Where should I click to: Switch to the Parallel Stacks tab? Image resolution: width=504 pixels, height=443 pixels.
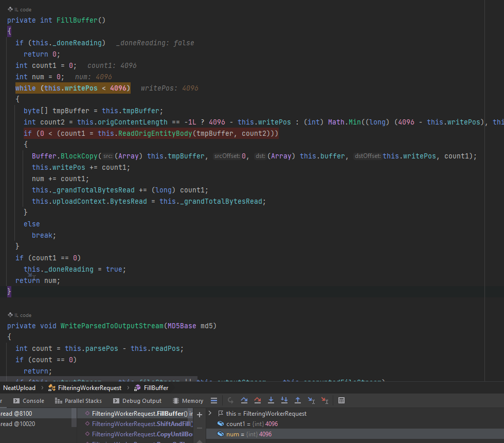[x=78, y=401]
